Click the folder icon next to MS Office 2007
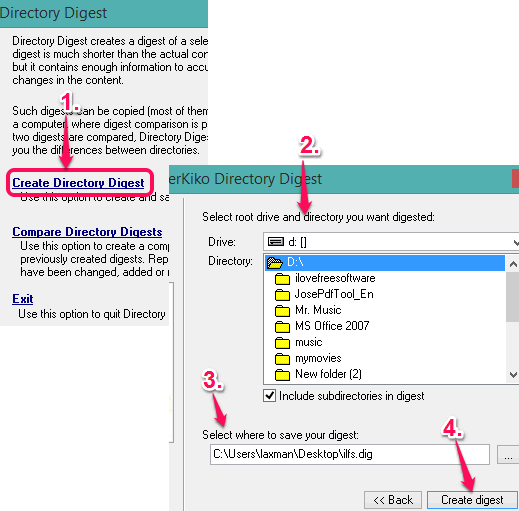The width and height of the screenshot is (519, 511). pos(282,327)
